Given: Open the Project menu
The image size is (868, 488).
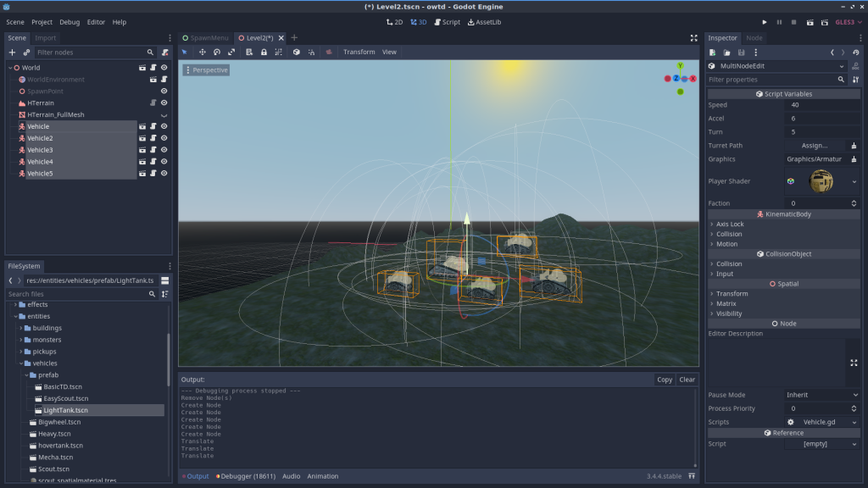Looking at the screenshot, I should click(x=42, y=22).
